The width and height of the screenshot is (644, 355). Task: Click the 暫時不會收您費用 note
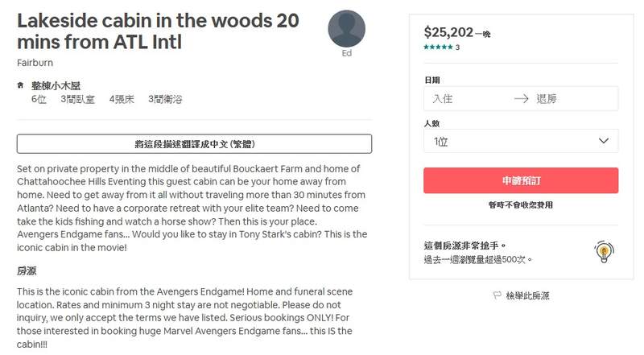coord(521,205)
